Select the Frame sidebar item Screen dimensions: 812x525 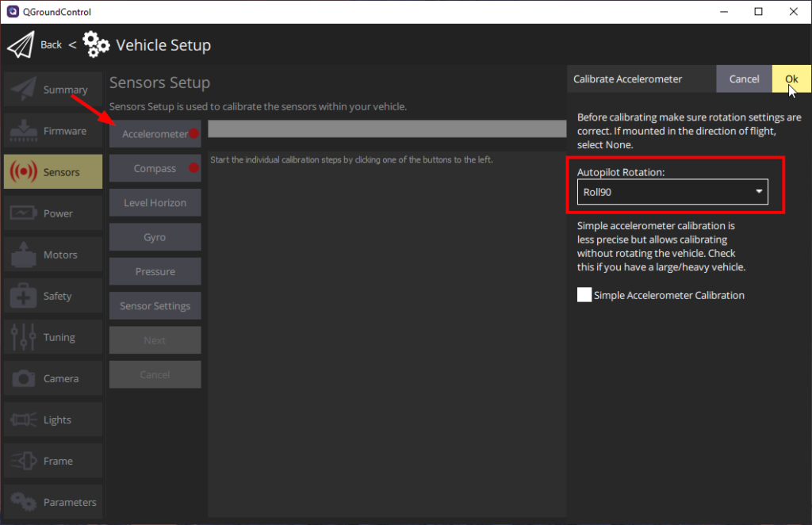[x=53, y=461]
